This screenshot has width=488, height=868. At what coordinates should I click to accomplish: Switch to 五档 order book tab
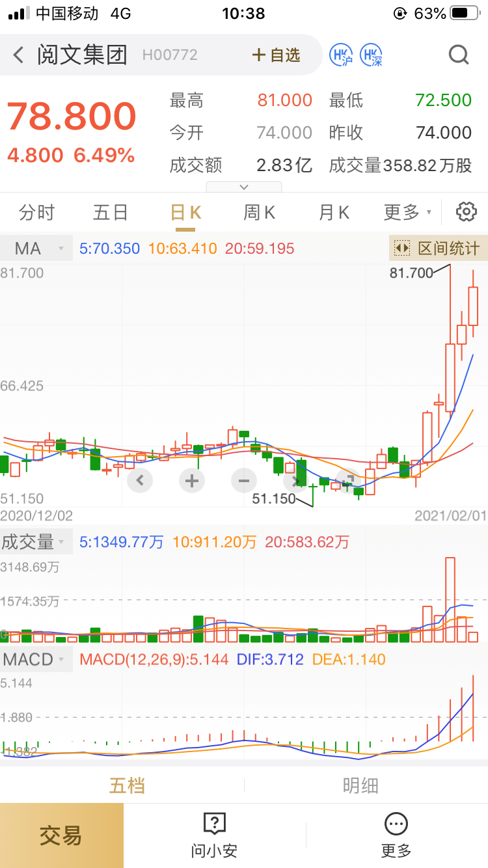127,786
